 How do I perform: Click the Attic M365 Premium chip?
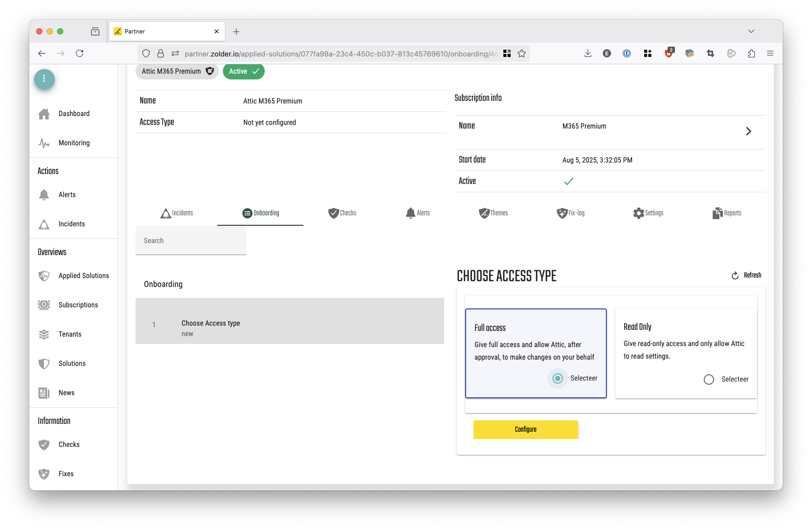[x=177, y=72]
